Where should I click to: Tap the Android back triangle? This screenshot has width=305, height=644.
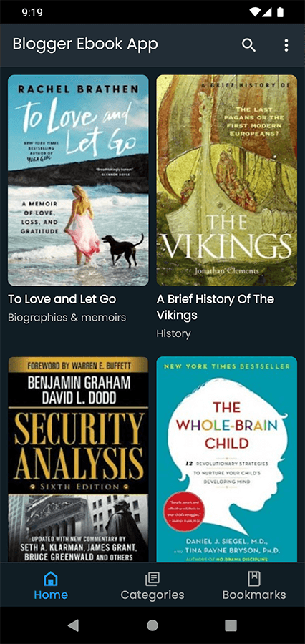[73, 625]
